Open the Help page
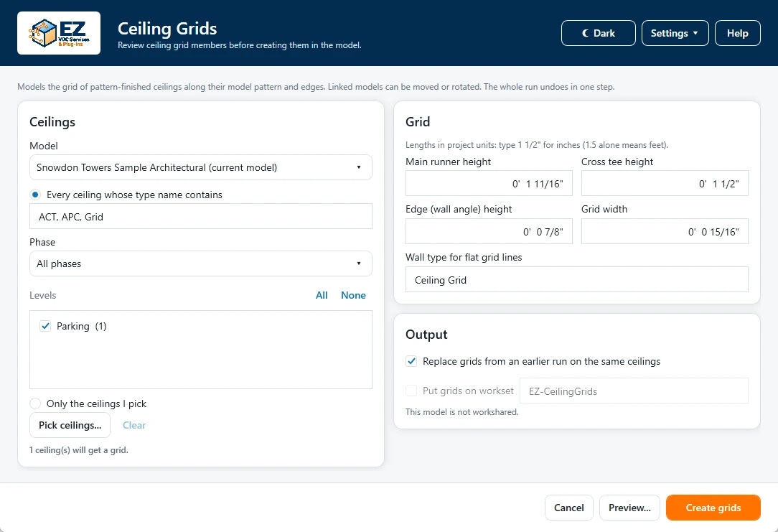Screen dimensions: 778x532 [x=737, y=33]
